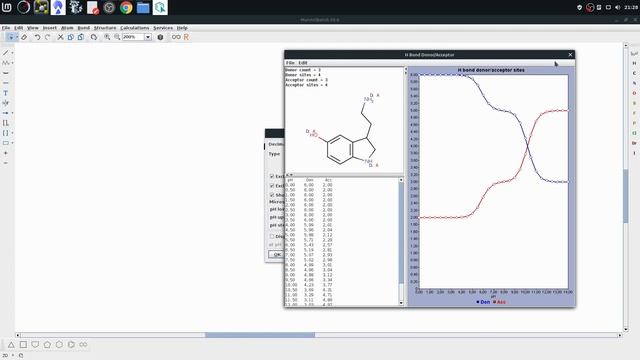Select the Chlorine (Cl) atom button
The image size is (640, 360).
click(x=634, y=133)
